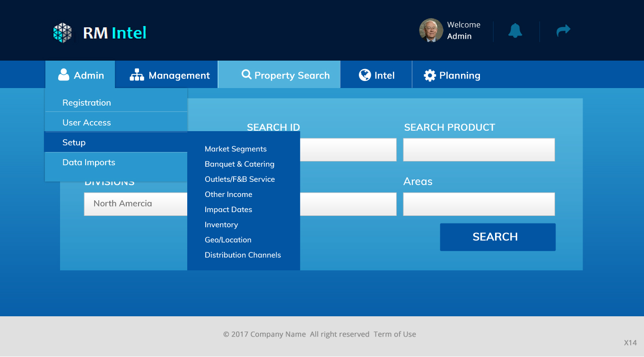Select the Management hierarchy icon

[x=137, y=74]
